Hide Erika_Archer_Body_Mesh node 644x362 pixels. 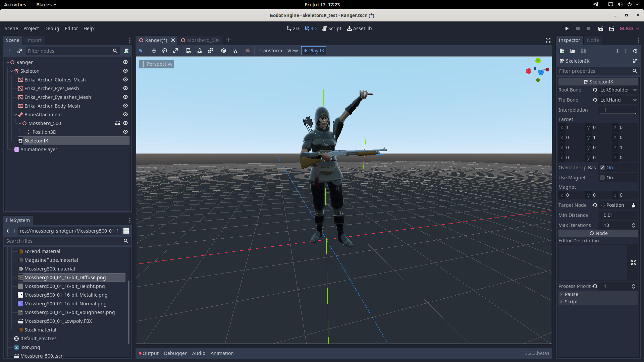click(x=125, y=106)
